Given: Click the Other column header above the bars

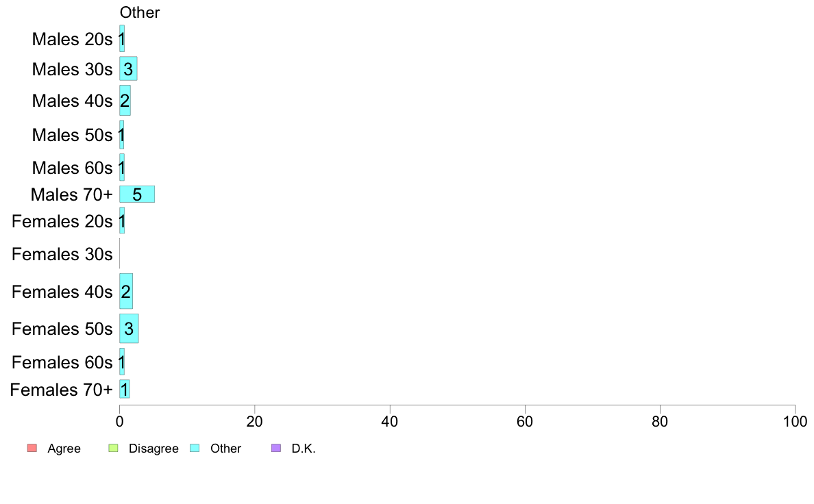Looking at the screenshot, I should (x=140, y=12).
